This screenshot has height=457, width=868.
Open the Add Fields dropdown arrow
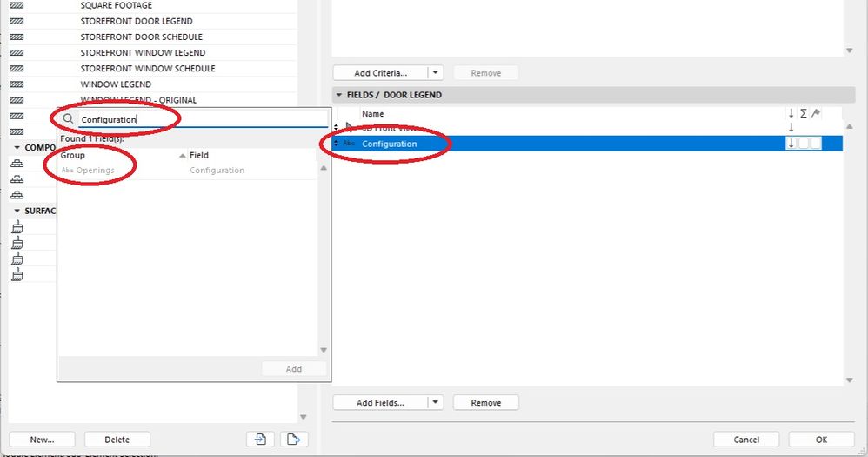(436, 402)
